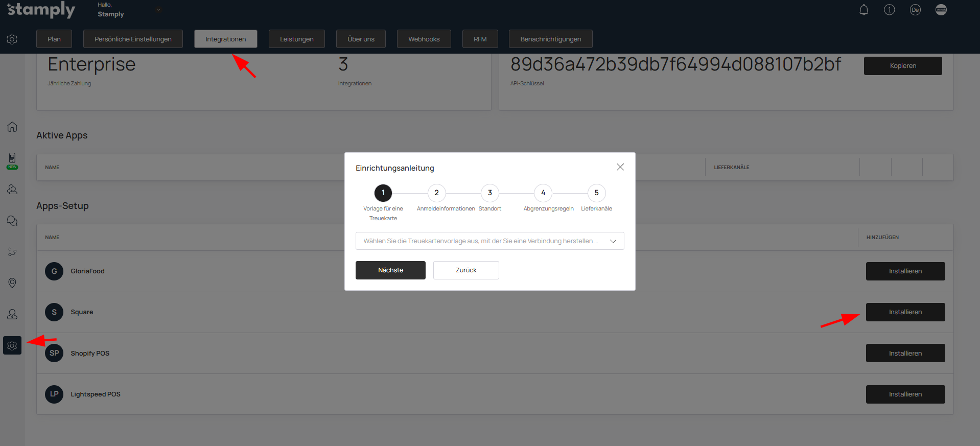The height and width of the screenshot is (446, 980).
Task: Open the notifications bell icon
Action: click(864, 10)
